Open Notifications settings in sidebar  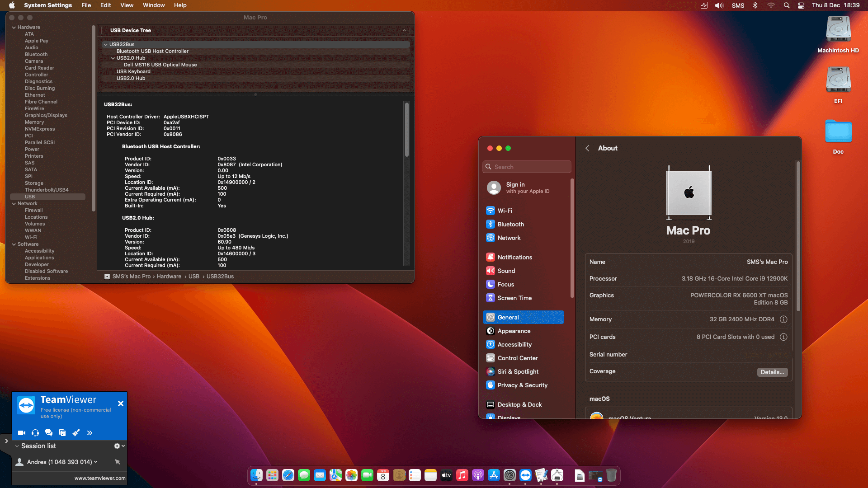[x=524, y=258]
